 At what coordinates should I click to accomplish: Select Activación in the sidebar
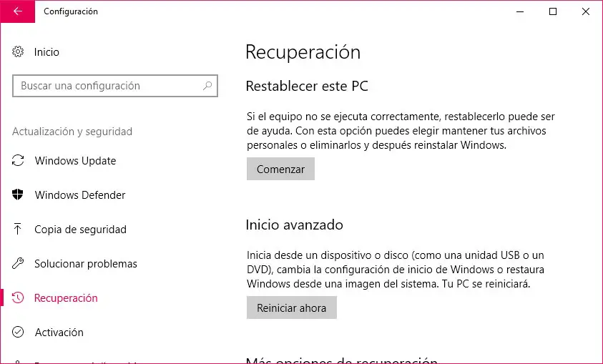pos(59,333)
